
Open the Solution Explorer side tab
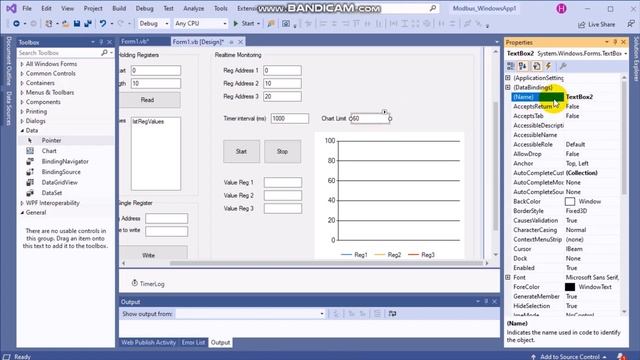click(x=636, y=58)
